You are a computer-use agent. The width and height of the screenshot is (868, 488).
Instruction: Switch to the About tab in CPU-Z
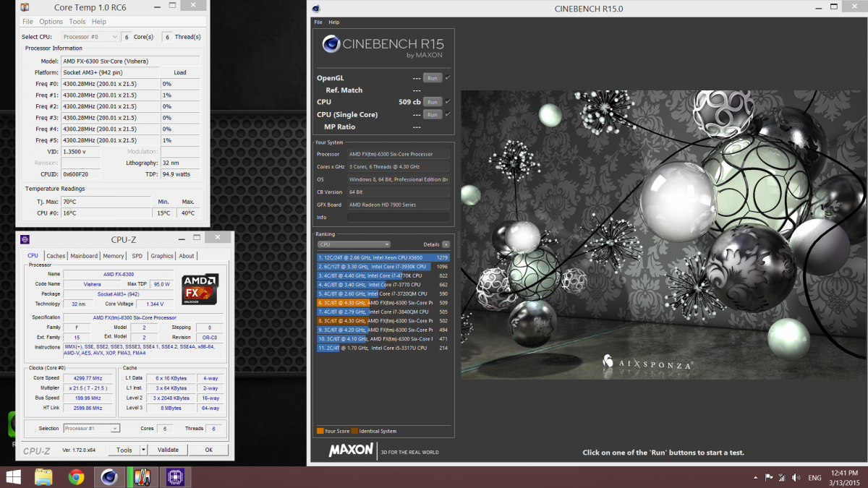tap(187, 256)
